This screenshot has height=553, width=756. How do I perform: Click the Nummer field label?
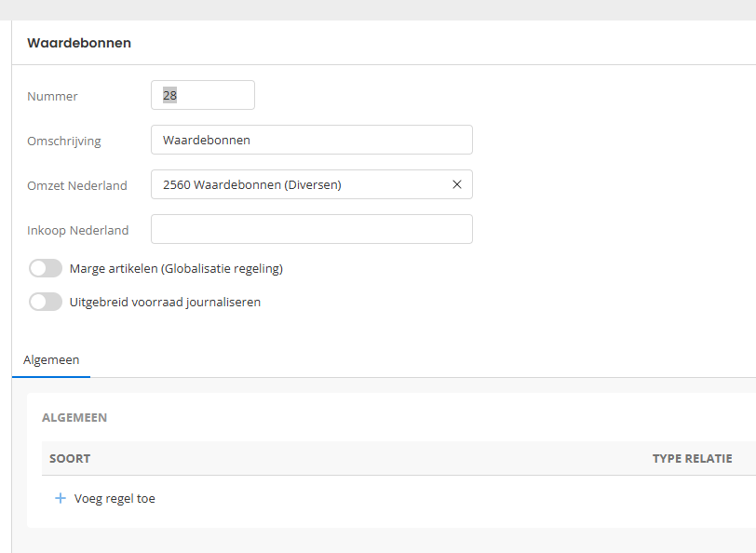pos(52,96)
